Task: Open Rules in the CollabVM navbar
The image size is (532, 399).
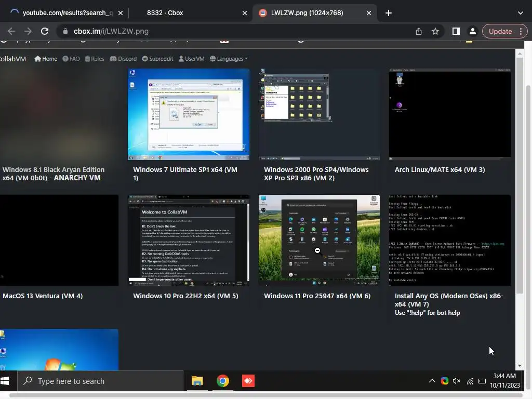Action: click(95, 59)
